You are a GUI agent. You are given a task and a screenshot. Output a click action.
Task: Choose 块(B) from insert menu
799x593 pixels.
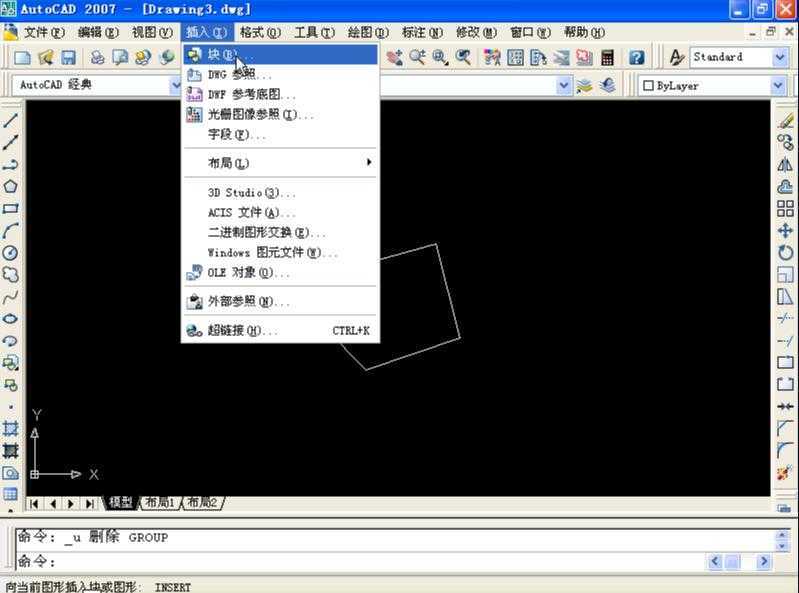(x=281, y=55)
